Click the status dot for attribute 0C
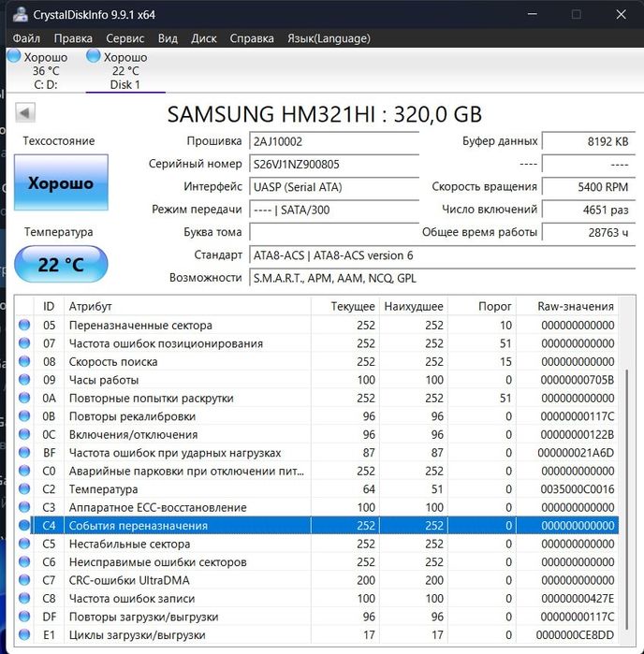Image resolution: width=644 pixels, height=654 pixels. point(24,434)
